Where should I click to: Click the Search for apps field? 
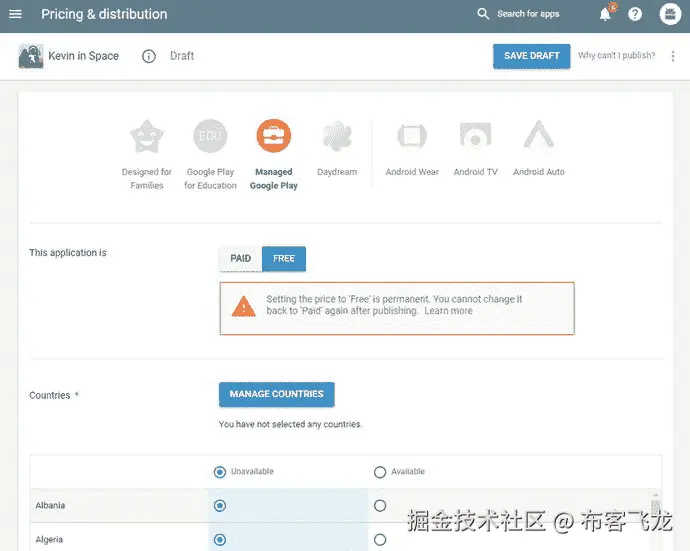(x=528, y=14)
